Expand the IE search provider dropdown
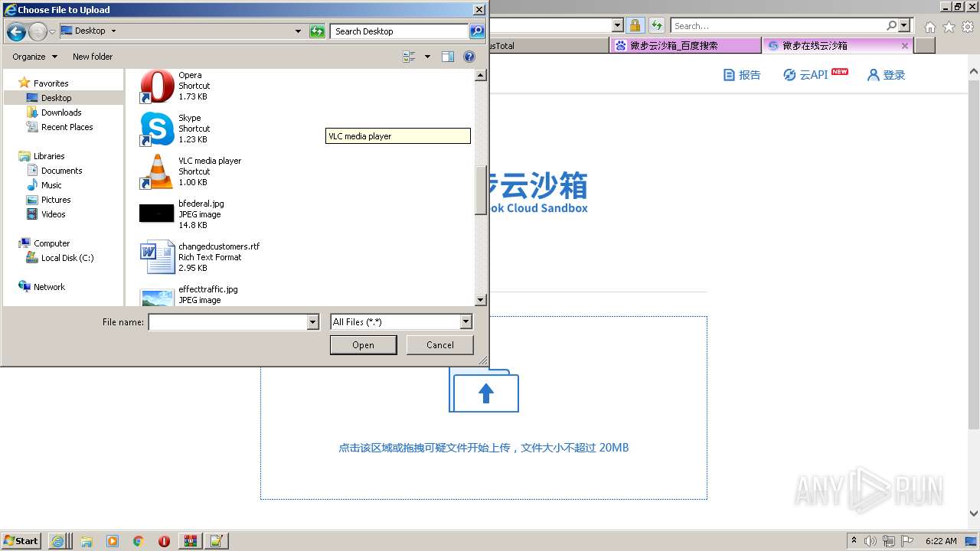Image resolution: width=980 pixels, height=551 pixels. coord(904,25)
